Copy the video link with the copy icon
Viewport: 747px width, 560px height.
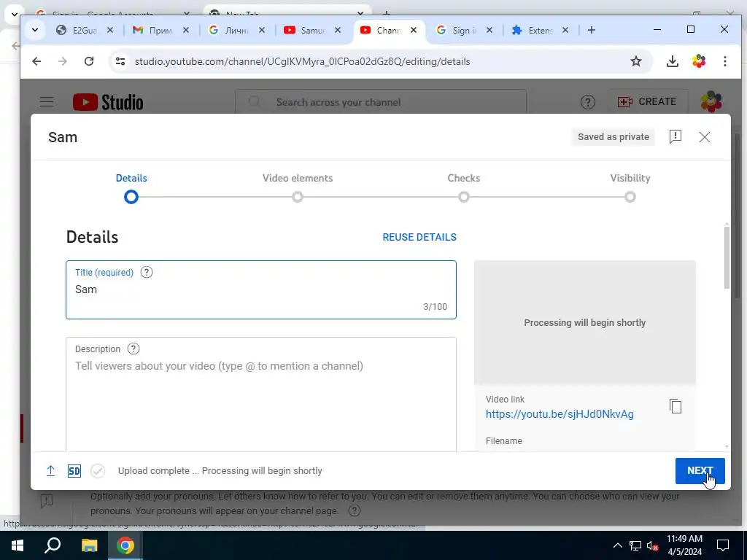pos(675,406)
